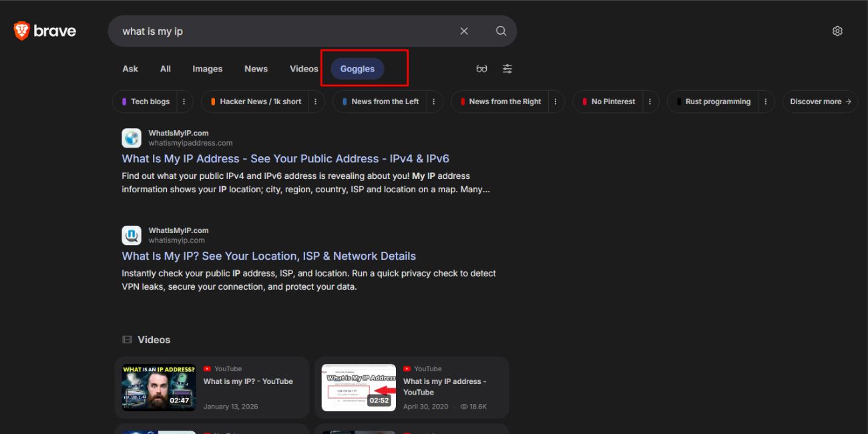Open Tech blogs goggle options menu

(x=184, y=101)
